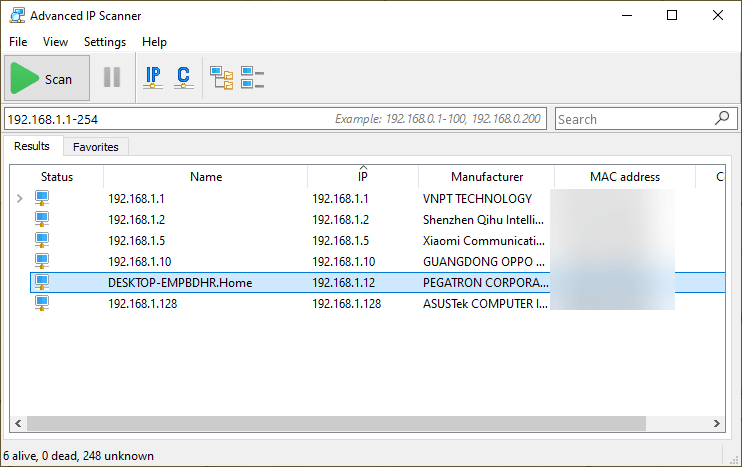742x467 pixels.
Task: Click the IP range input field
Action: (x=170, y=119)
